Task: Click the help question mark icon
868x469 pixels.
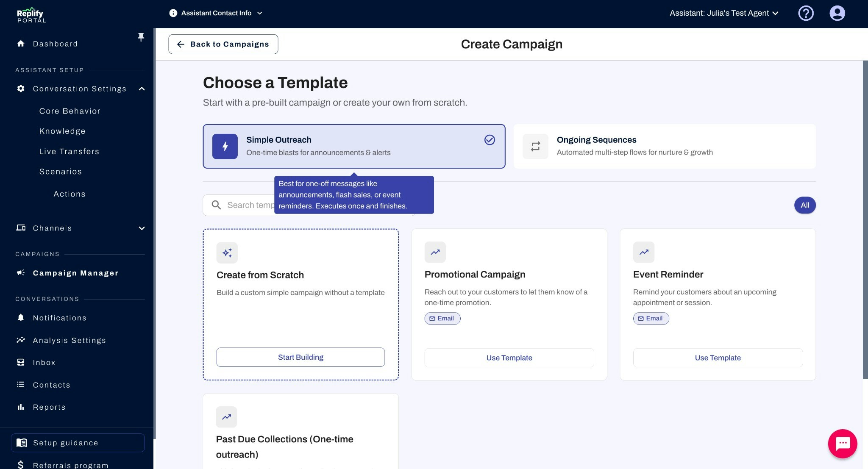Action: coord(805,13)
